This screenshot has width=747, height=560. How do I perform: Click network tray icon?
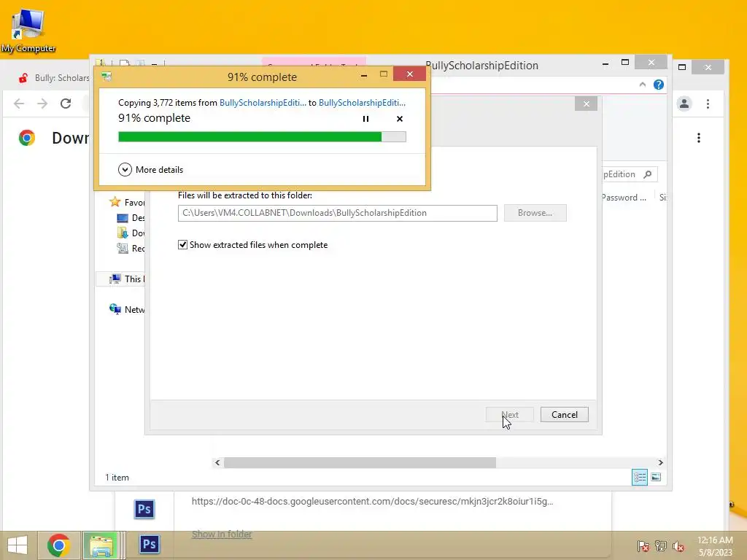point(661,545)
